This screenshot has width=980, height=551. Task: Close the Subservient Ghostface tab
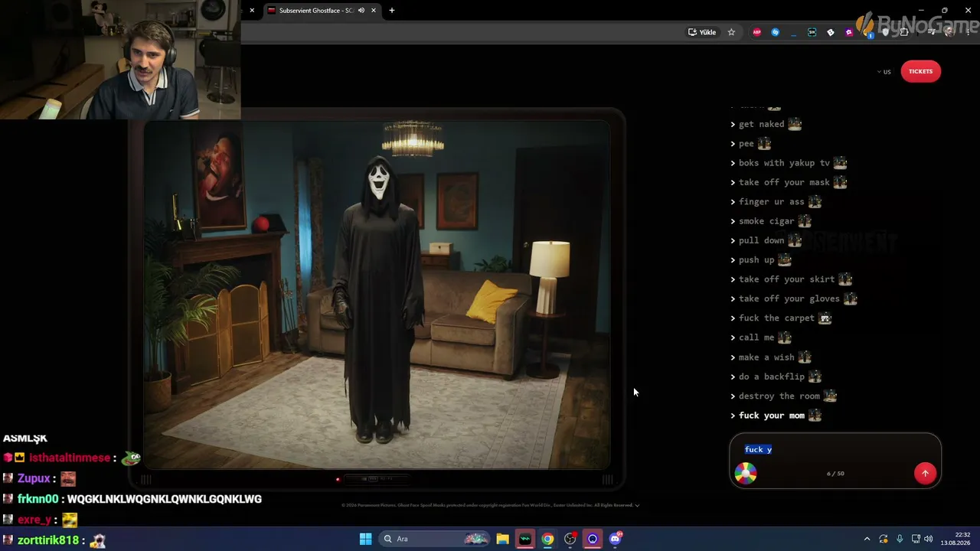click(x=374, y=11)
